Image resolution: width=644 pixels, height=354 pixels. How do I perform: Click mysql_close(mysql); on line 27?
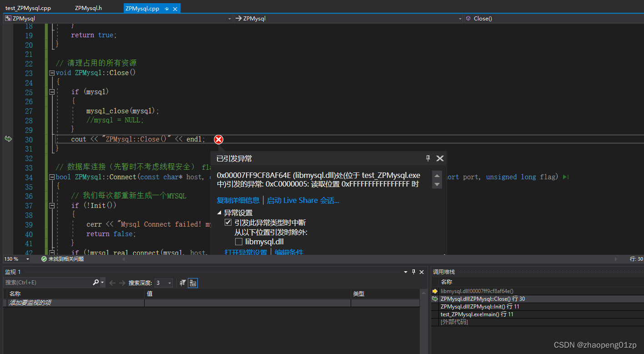tap(123, 111)
